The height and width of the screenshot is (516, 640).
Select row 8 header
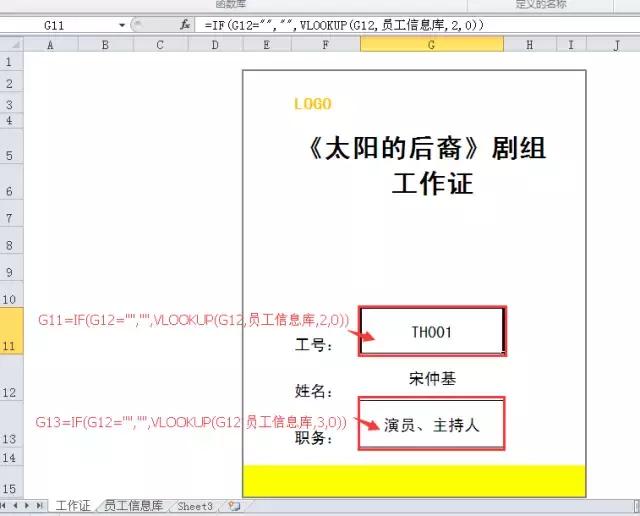click(11, 240)
